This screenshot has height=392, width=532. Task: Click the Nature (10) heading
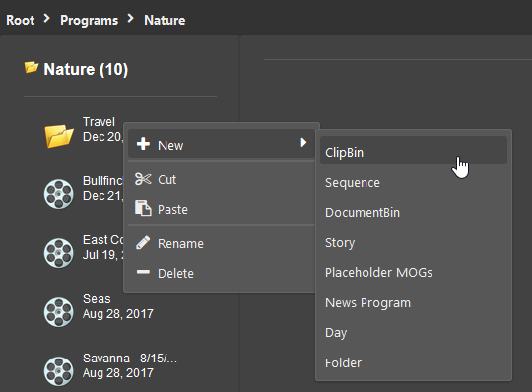pos(86,69)
